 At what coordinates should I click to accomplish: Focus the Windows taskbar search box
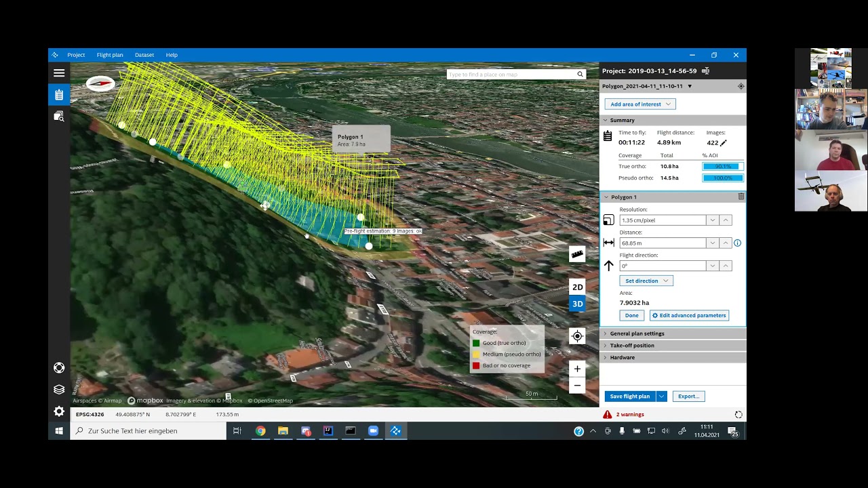[149, 430]
